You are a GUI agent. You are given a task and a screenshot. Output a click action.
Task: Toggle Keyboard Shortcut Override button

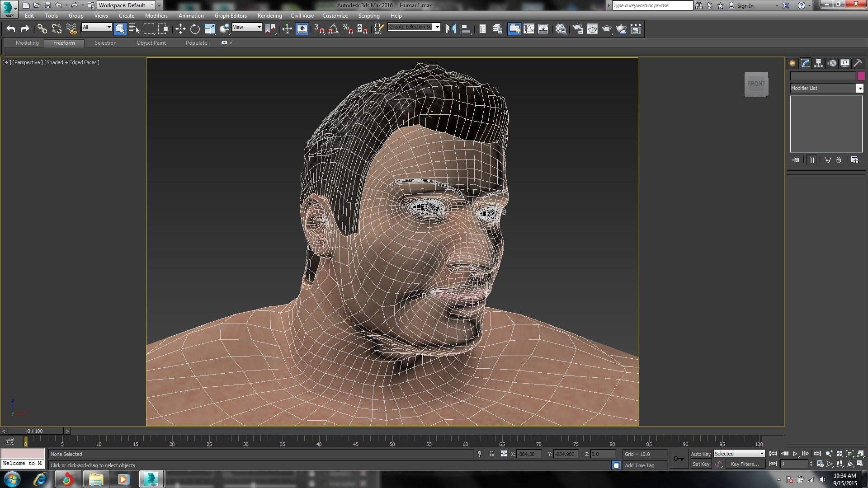(302, 29)
